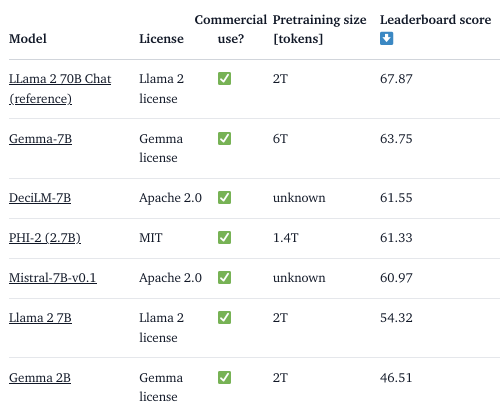Follow the Gemma 2B link
500x408 pixels.
[40, 378]
